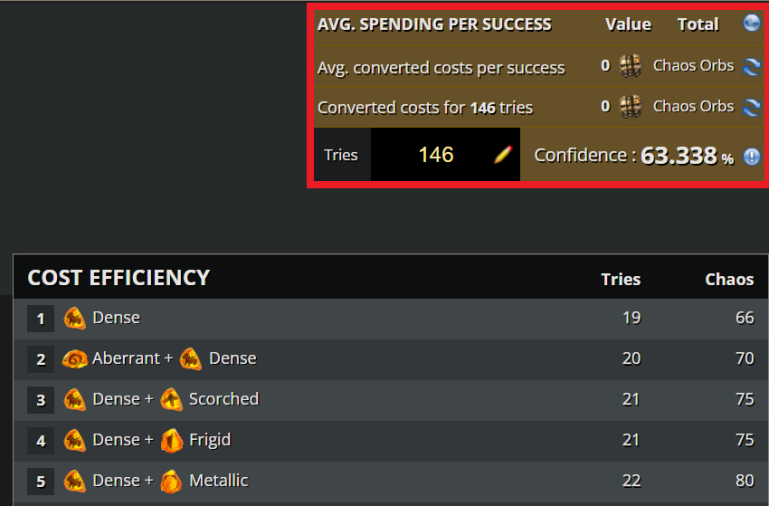Click Chaos Orbs currency label in second costs row
This screenshot has width=769, height=506.
[x=693, y=106]
